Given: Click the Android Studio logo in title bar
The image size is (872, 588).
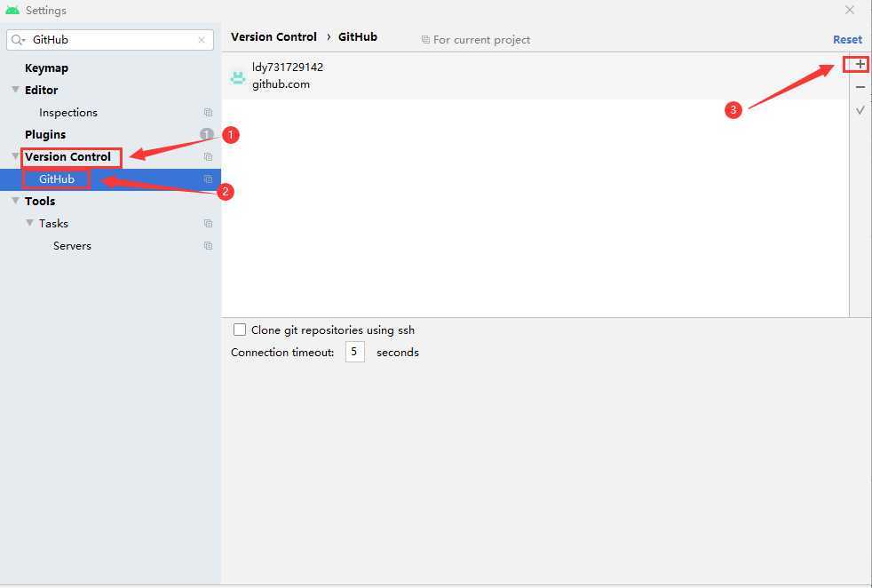Looking at the screenshot, I should (12, 10).
